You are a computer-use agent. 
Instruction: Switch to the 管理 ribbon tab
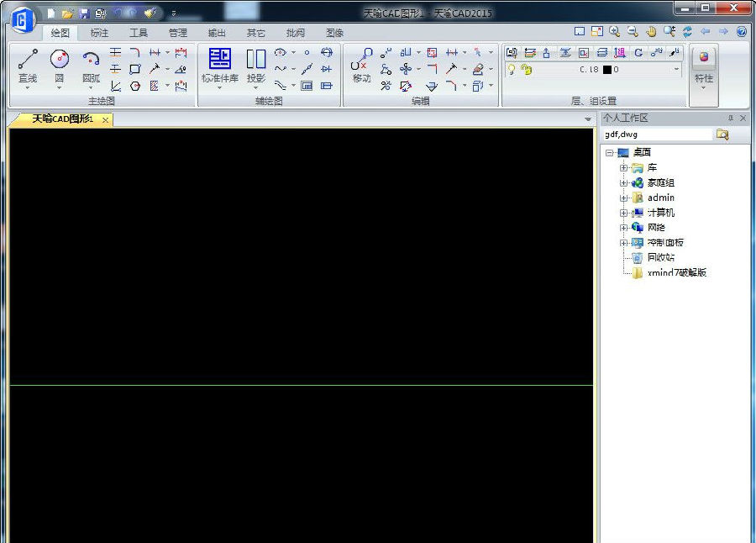pos(177,33)
